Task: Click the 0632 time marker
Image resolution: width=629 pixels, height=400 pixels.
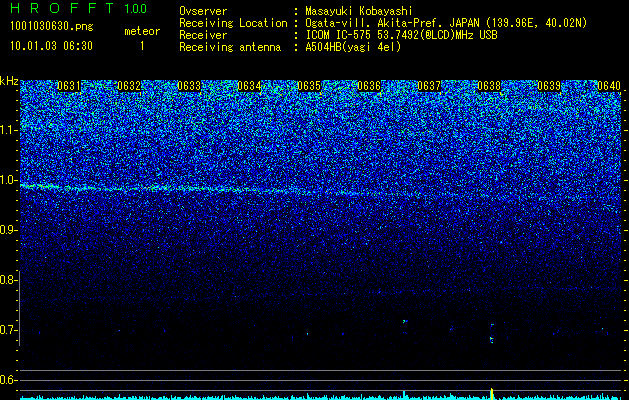Action: coord(129,86)
